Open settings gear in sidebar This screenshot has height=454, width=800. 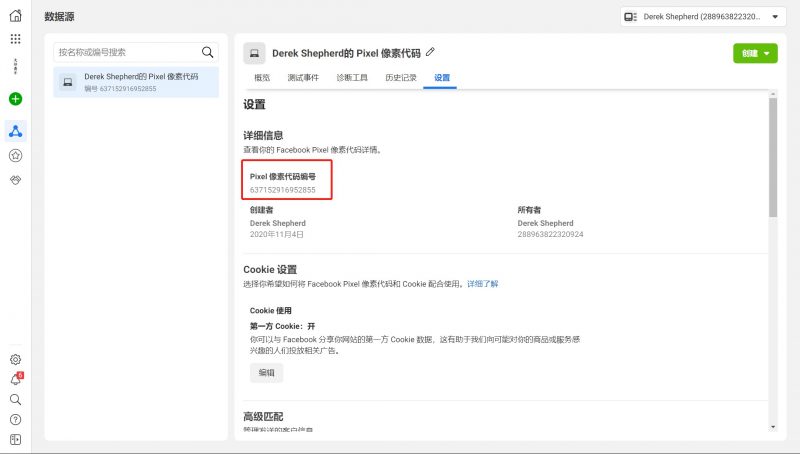point(16,360)
